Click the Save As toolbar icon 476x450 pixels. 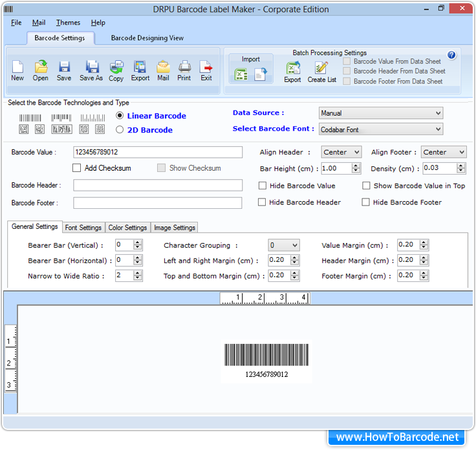coord(91,67)
